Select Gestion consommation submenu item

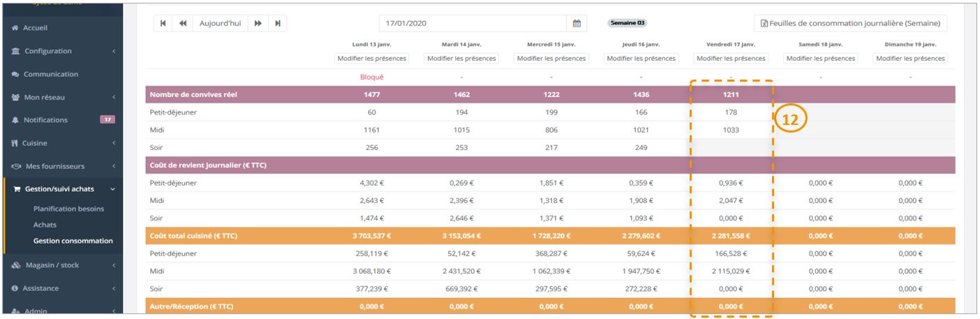73,241
